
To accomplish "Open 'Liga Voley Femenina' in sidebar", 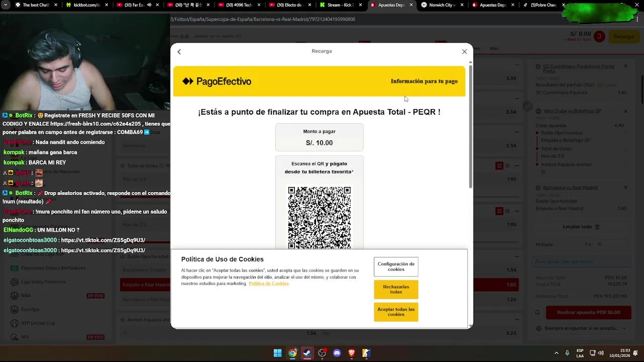I will [43, 282].
